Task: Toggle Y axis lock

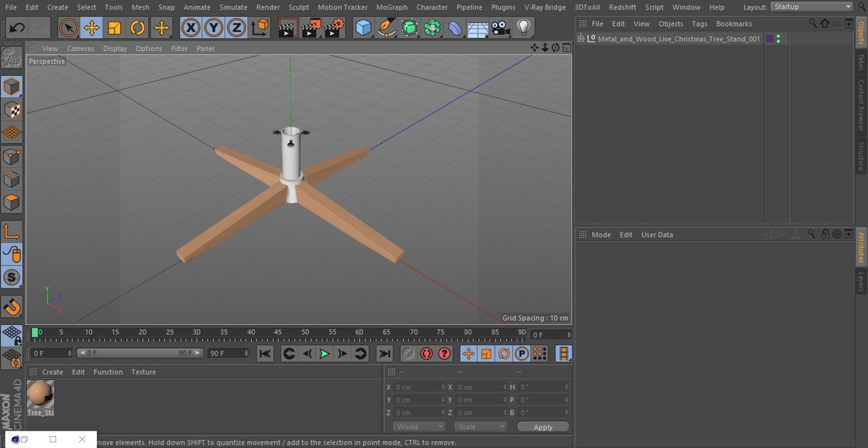Action: pyautogui.click(x=214, y=28)
